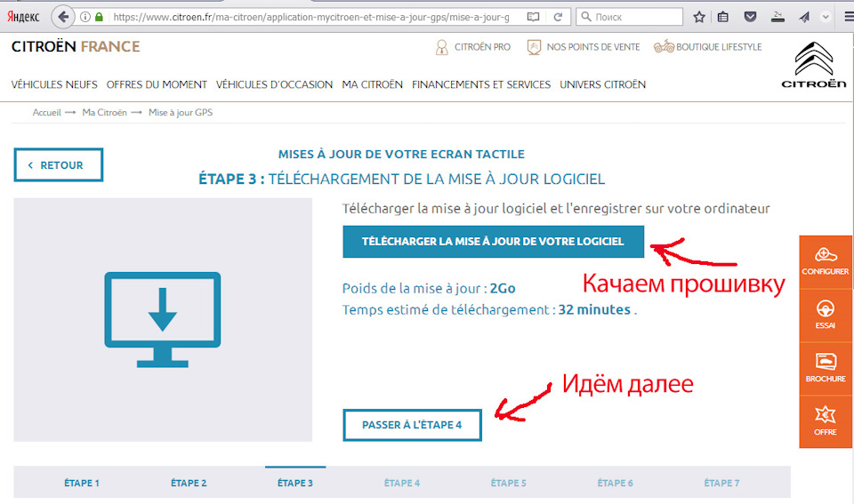Image resolution: width=854 pixels, height=504 pixels.
Task: Toggle reader view in the address bar
Action: (x=533, y=17)
